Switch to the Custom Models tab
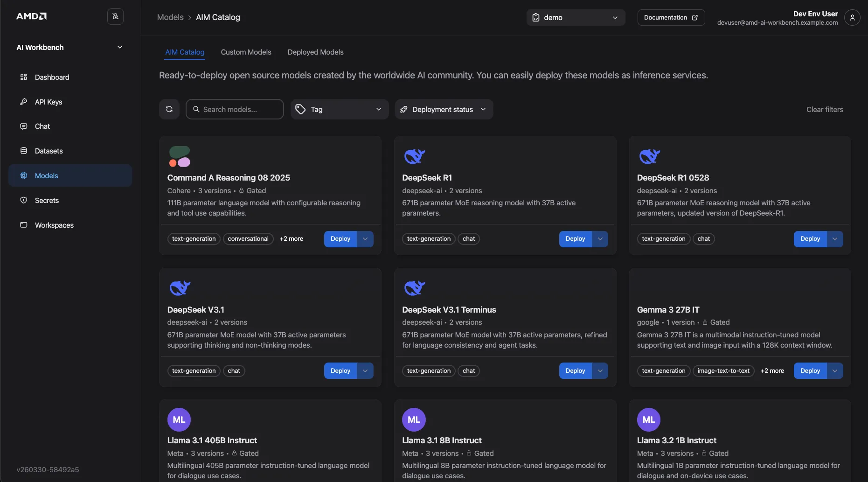Viewport: 868px width, 482px height. (x=246, y=52)
